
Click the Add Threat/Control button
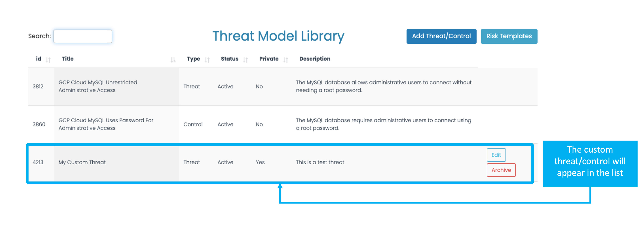[x=441, y=36]
